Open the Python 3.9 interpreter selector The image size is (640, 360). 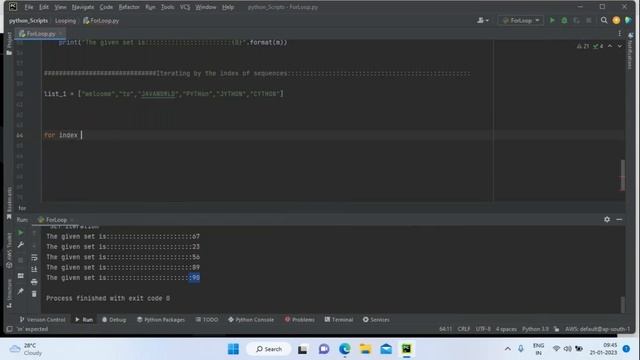pyautogui.click(x=535, y=329)
